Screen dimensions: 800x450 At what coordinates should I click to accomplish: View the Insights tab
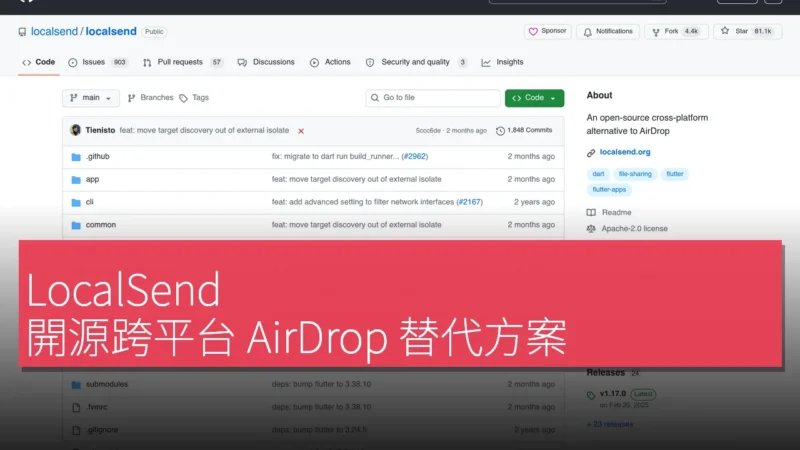click(x=502, y=62)
